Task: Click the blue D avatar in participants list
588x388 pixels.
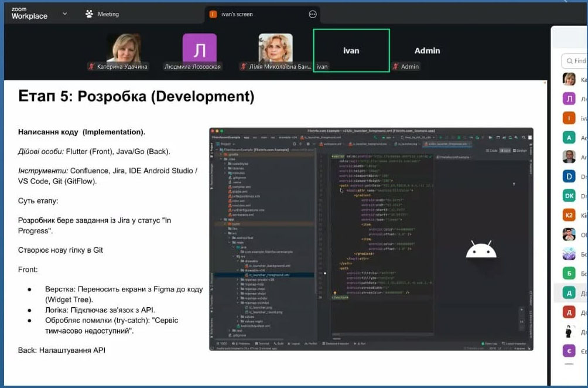Action: (x=569, y=176)
